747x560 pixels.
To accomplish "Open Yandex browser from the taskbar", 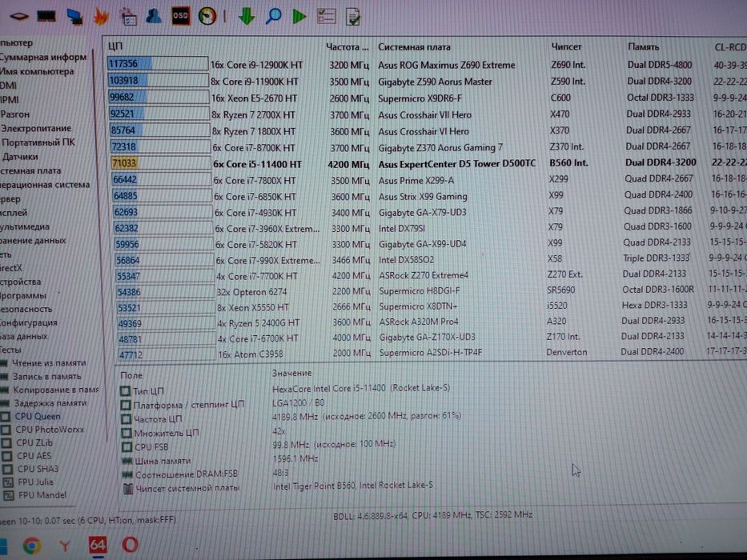I will [66, 546].
